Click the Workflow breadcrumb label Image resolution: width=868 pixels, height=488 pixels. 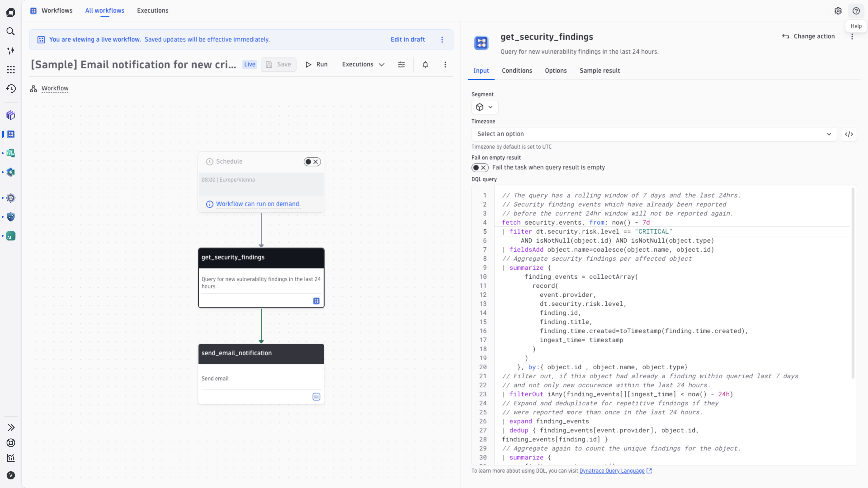point(55,89)
